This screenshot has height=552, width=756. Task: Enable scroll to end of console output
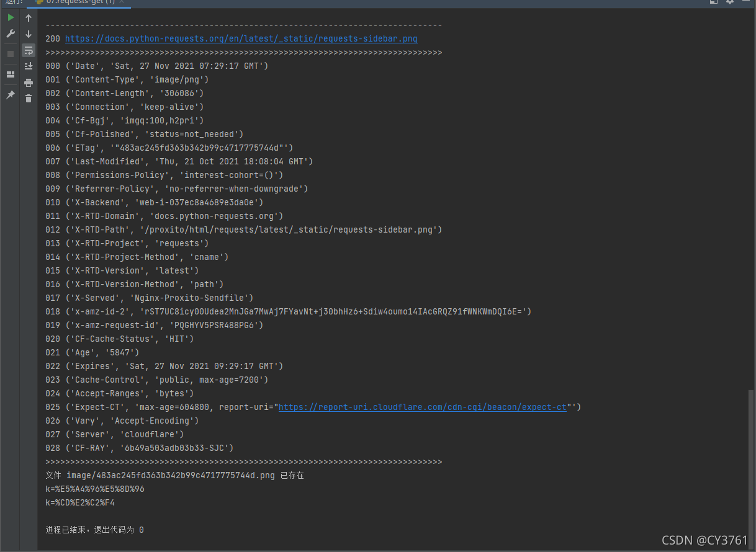coord(29,66)
